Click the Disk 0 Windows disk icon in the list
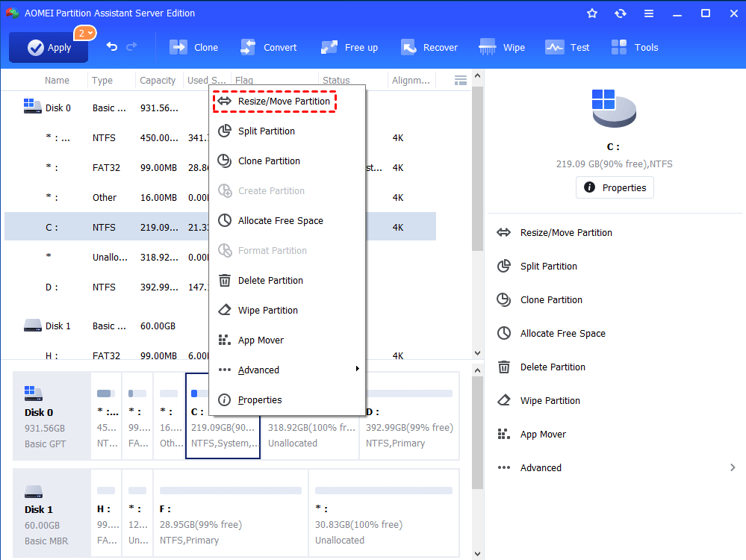Screen dimensions: 746x560 (32, 105)
